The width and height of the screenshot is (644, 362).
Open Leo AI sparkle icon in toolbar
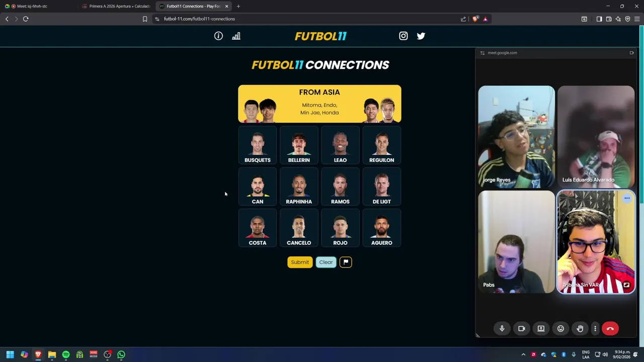(x=618, y=19)
